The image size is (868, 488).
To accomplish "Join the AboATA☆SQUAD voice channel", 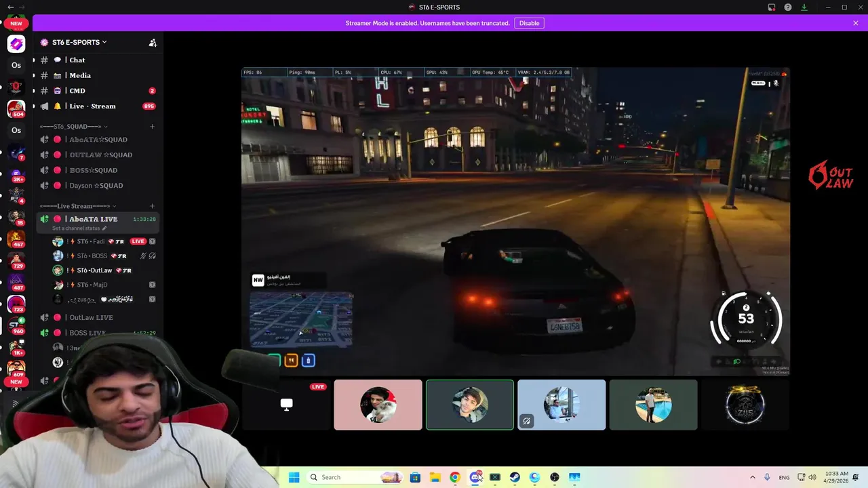I will point(98,140).
